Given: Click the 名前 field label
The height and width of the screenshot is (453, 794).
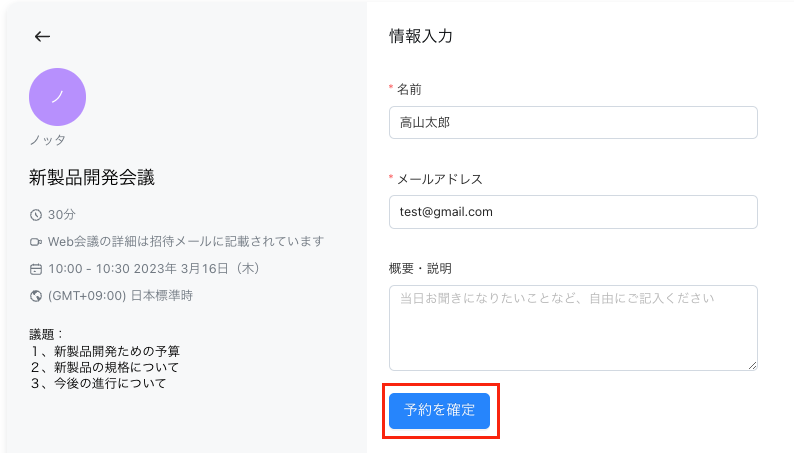Looking at the screenshot, I should [409, 90].
